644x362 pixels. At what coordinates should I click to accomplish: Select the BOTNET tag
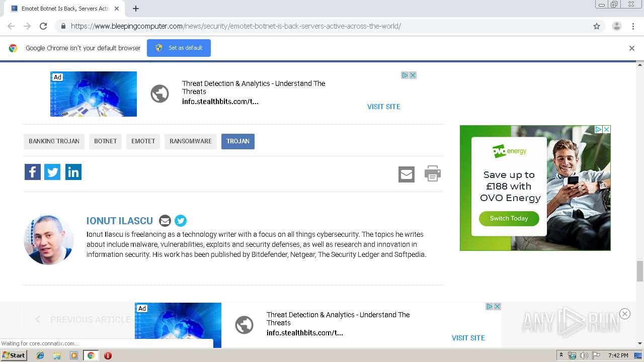(x=105, y=141)
